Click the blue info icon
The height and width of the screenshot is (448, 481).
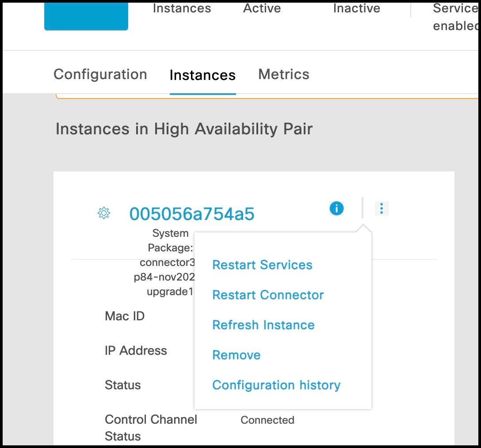[336, 208]
